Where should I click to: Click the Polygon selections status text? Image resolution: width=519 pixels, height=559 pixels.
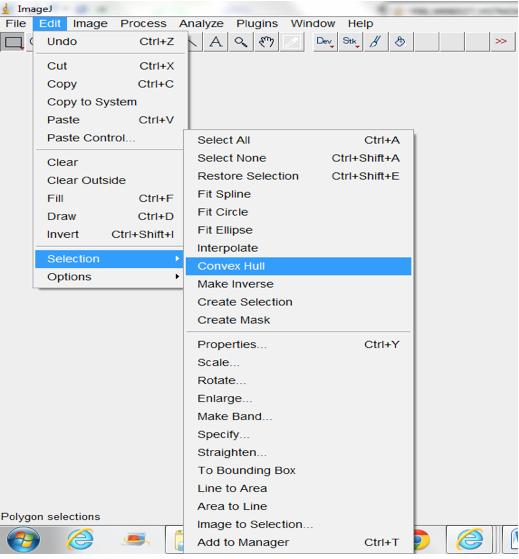pyautogui.click(x=51, y=517)
